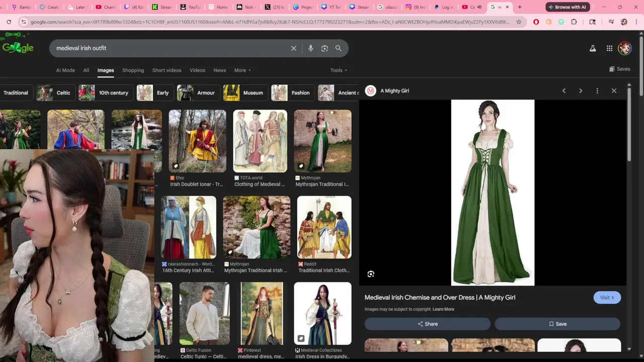Filter images by Fashion chip
The width and height of the screenshot is (644, 362).
[x=292, y=93]
